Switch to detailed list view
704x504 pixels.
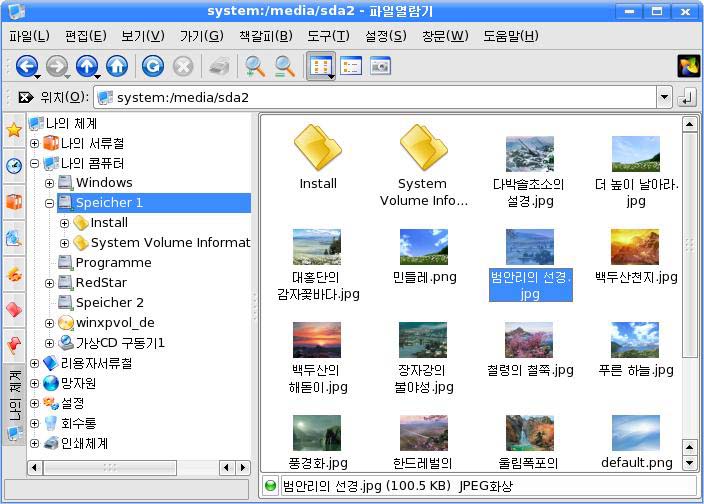(351, 66)
